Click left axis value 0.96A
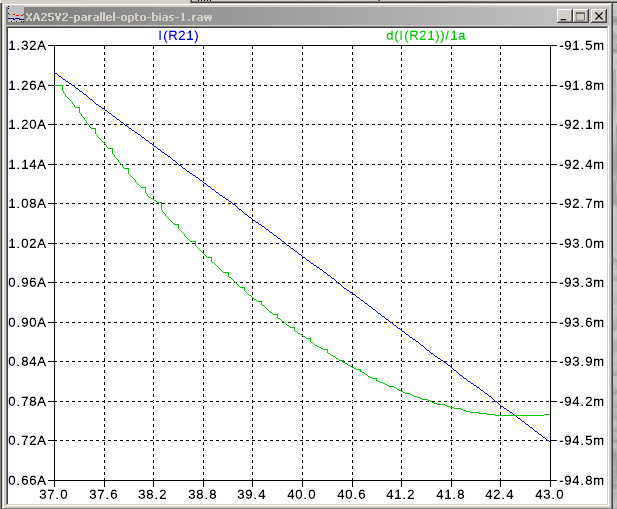617x509 pixels. pos(27,282)
